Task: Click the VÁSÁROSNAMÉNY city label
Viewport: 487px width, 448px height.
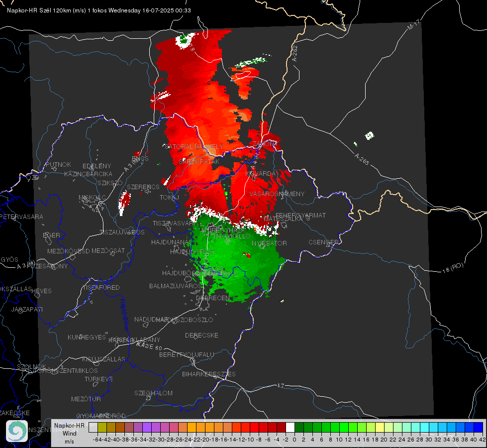Action: click(x=277, y=194)
